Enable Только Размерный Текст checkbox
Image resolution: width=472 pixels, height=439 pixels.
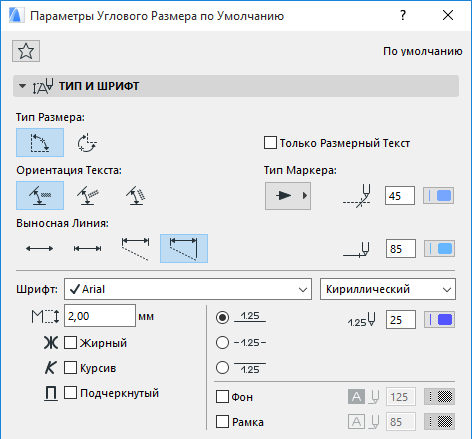pos(270,143)
